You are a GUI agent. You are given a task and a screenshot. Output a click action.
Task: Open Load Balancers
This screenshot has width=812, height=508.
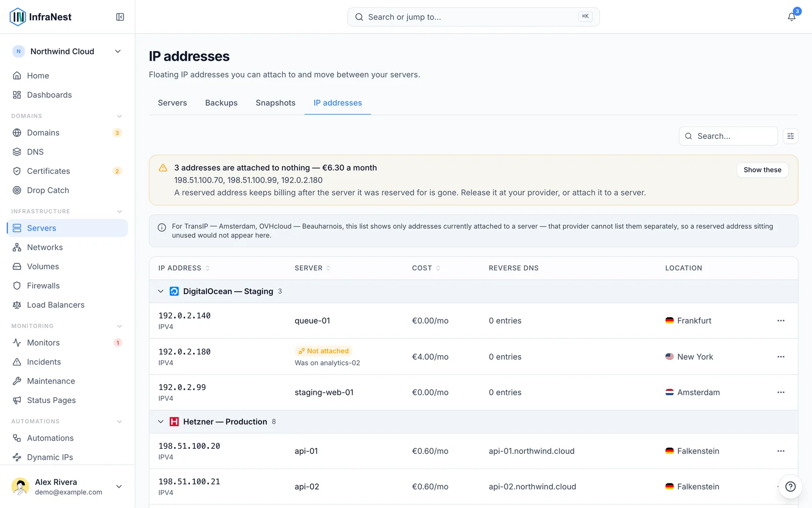click(67, 305)
